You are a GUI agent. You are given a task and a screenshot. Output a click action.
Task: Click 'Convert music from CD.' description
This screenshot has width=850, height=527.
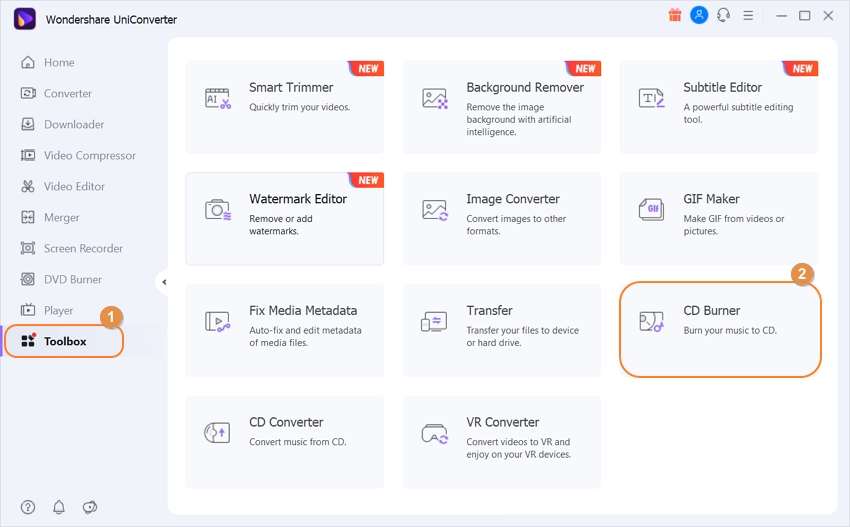(x=298, y=442)
